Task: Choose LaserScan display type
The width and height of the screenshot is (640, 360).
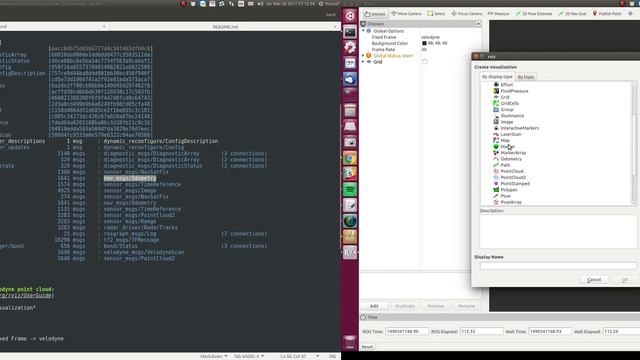Action: pos(507,134)
